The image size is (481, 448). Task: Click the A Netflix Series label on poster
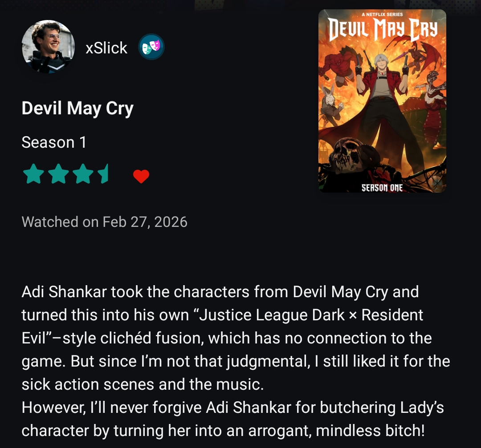pyautogui.click(x=382, y=14)
